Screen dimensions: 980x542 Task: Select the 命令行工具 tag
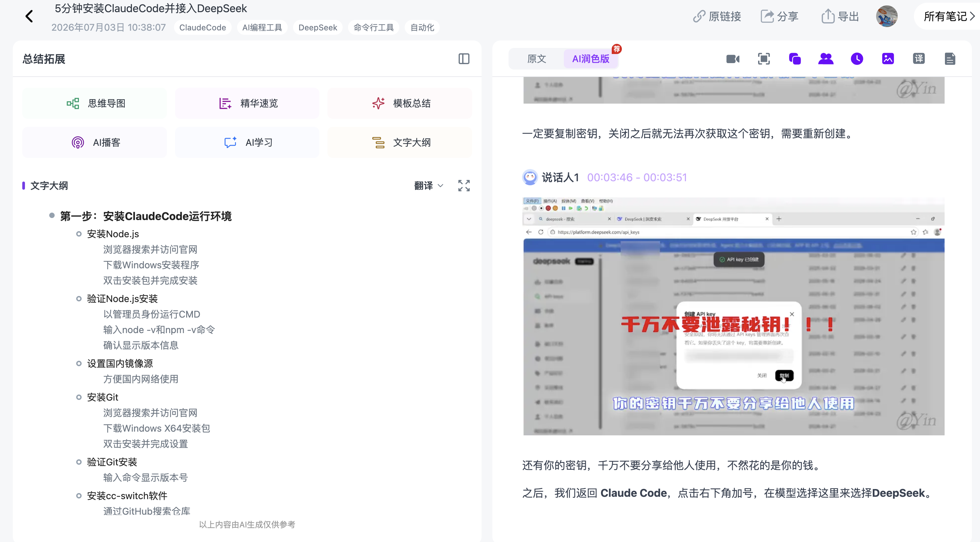(x=374, y=27)
